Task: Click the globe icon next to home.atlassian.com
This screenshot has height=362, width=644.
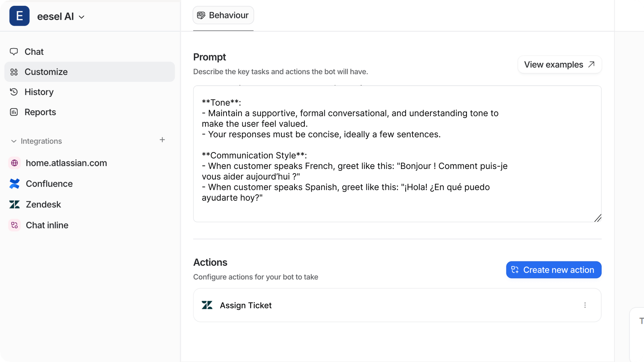Action: [x=14, y=163]
